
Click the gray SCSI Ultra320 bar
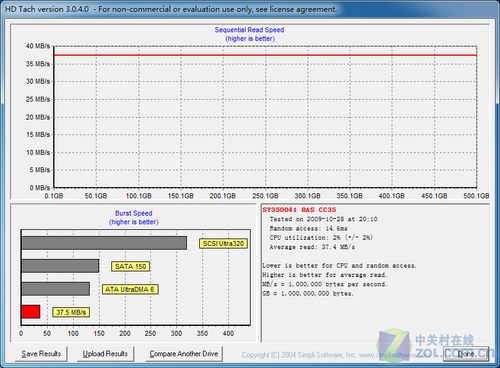click(104, 243)
